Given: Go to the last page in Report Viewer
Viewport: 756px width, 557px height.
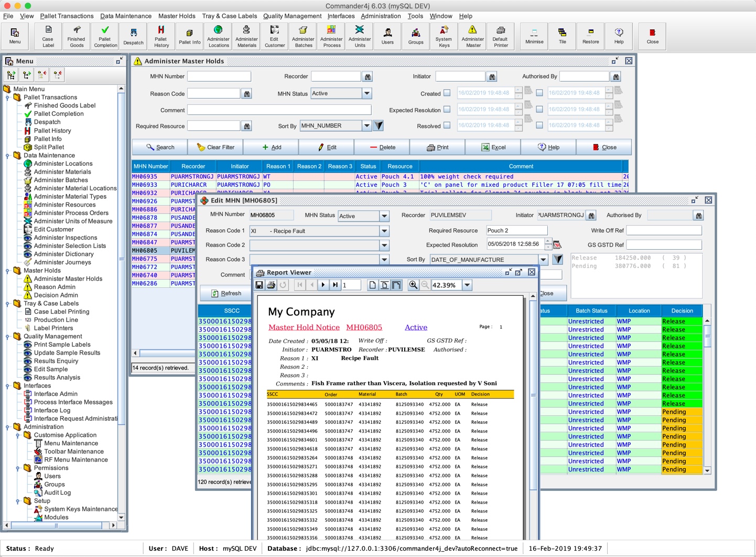Looking at the screenshot, I should (335, 285).
